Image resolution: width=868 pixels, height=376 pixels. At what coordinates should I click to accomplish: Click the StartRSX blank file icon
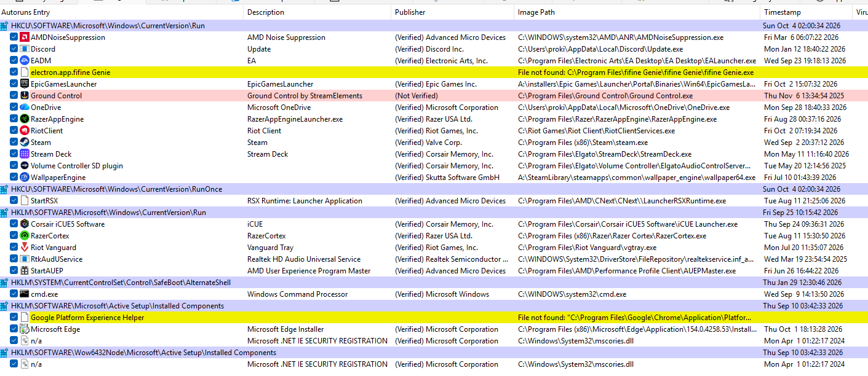25,201
